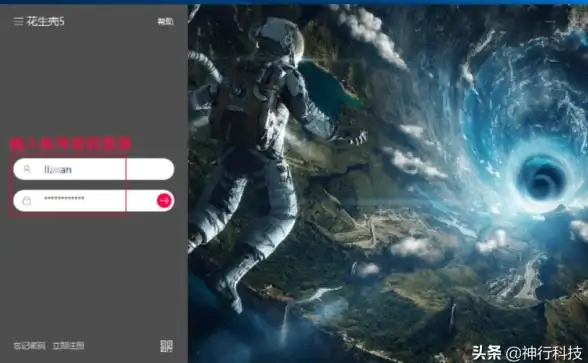Click the partly blurred username text
588x363 pixels.
pyautogui.click(x=58, y=170)
